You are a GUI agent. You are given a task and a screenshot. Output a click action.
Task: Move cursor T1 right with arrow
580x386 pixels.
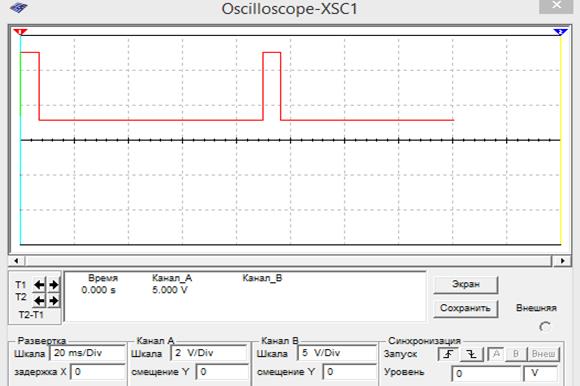tap(54, 285)
